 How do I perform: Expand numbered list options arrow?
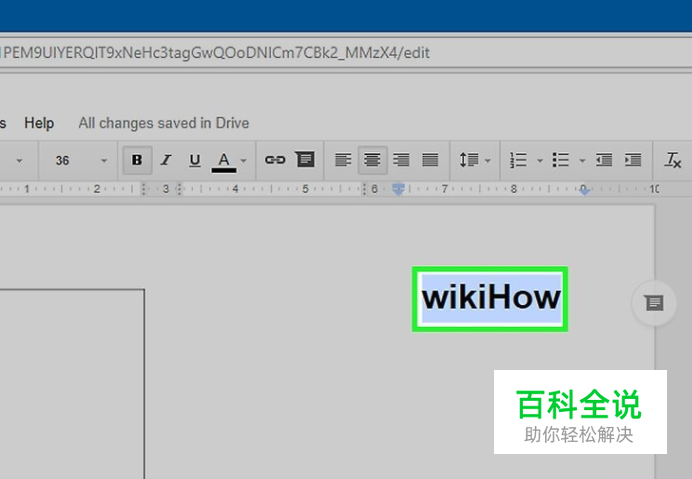(x=539, y=161)
